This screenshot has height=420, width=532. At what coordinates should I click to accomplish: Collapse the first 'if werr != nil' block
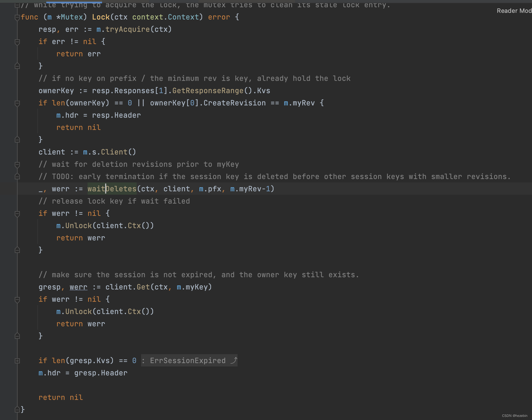[x=17, y=214]
